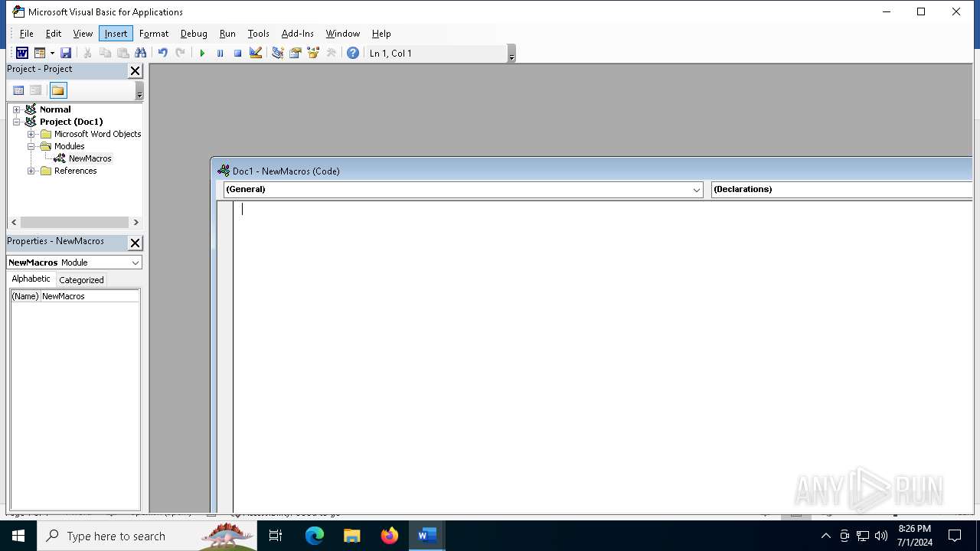The width and height of the screenshot is (980, 551).
Task: Open the File menu
Action: coord(26,34)
